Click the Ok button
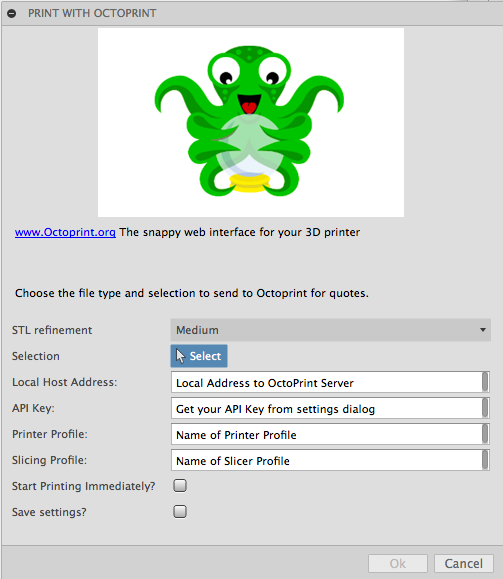503x579 pixels. (x=398, y=563)
